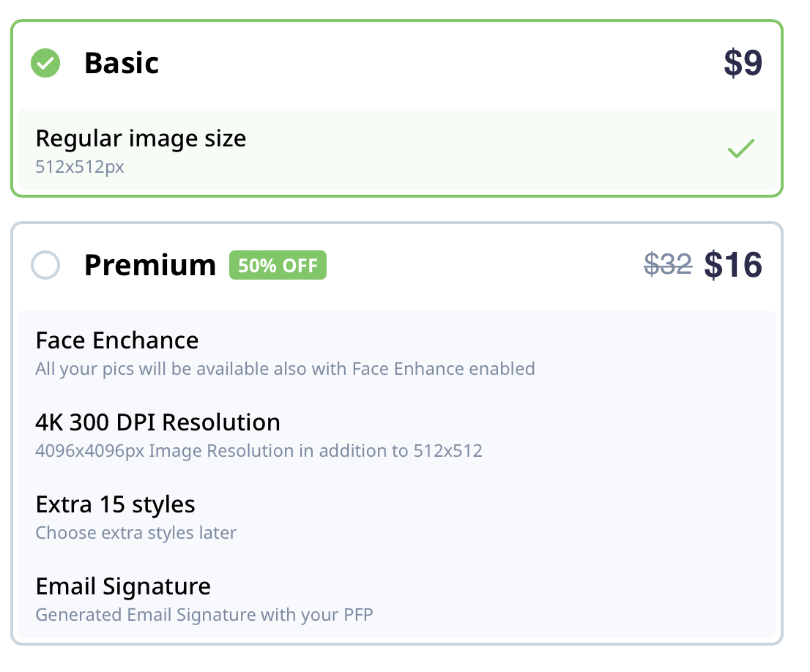Click the green check beside Regular image size
This screenshot has width=810, height=672.
point(741,149)
